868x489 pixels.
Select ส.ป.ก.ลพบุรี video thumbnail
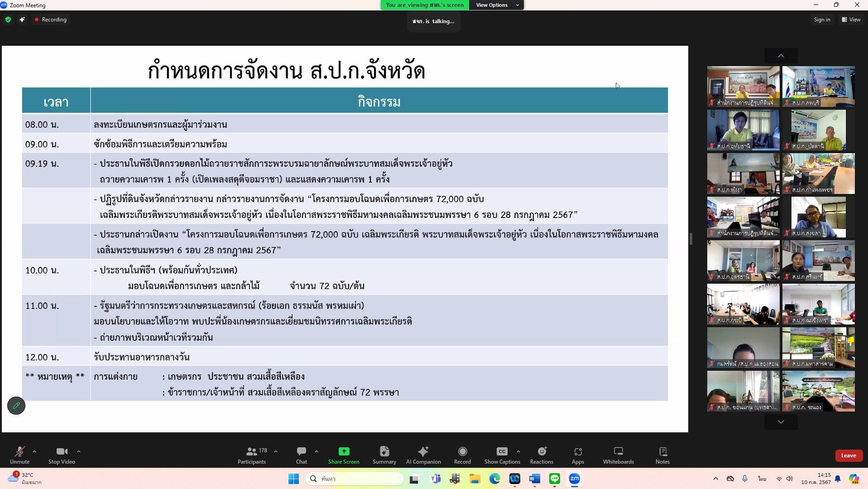click(818, 87)
